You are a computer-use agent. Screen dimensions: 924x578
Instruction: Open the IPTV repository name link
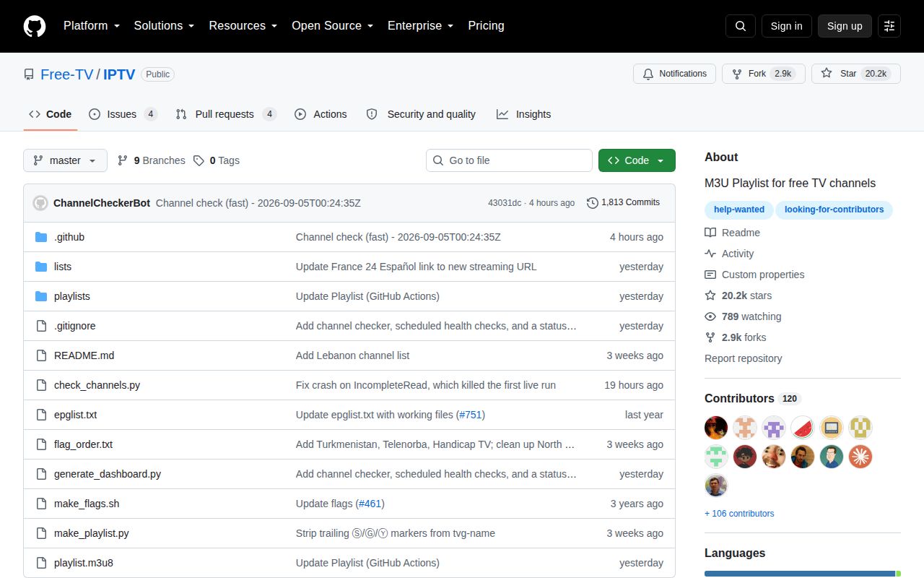click(x=119, y=74)
